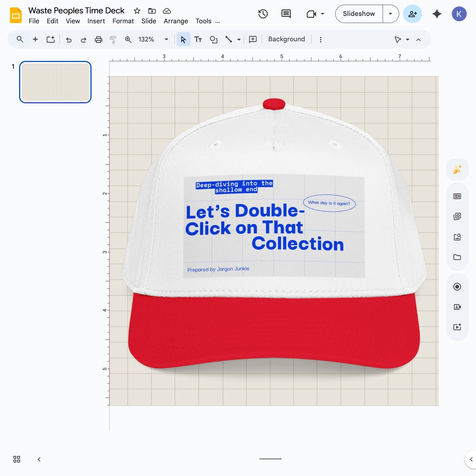The image size is (476, 476).
Task: Start the Slideshow
Action: coord(359,14)
